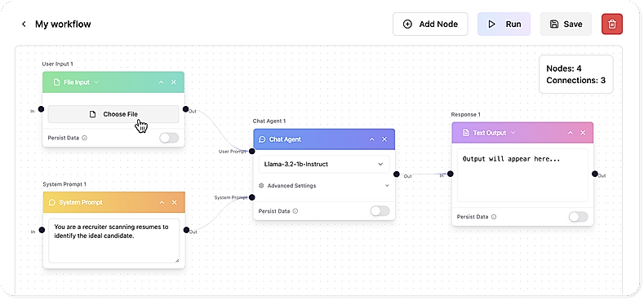Click the recruiter system prompt text area

[113, 240]
